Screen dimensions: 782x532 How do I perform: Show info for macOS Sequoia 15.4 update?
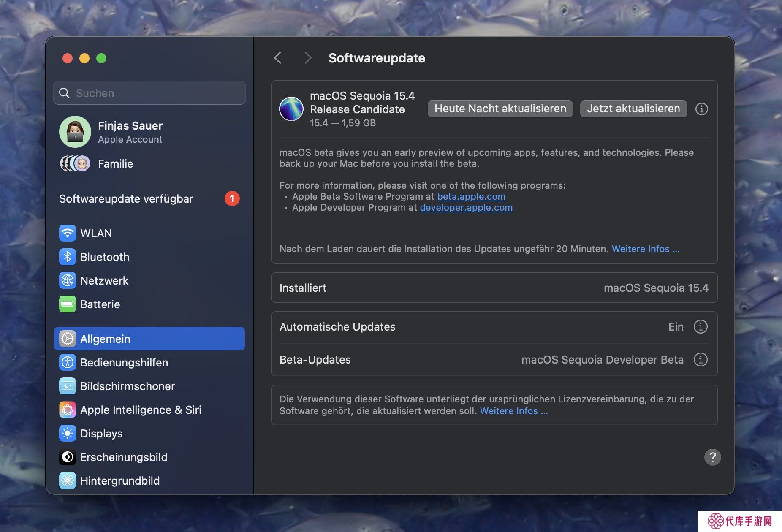pyautogui.click(x=701, y=109)
